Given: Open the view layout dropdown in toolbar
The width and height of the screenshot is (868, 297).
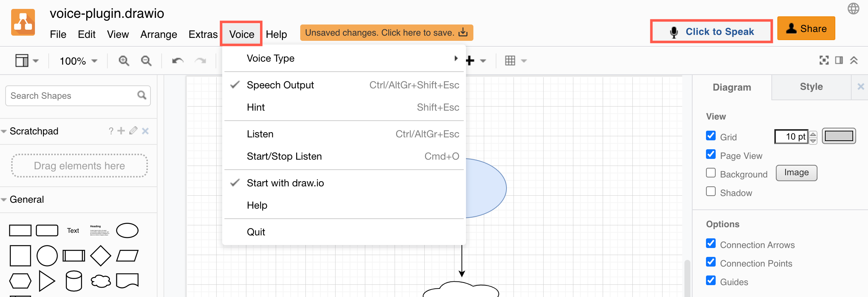Looking at the screenshot, I should (27, 61).
